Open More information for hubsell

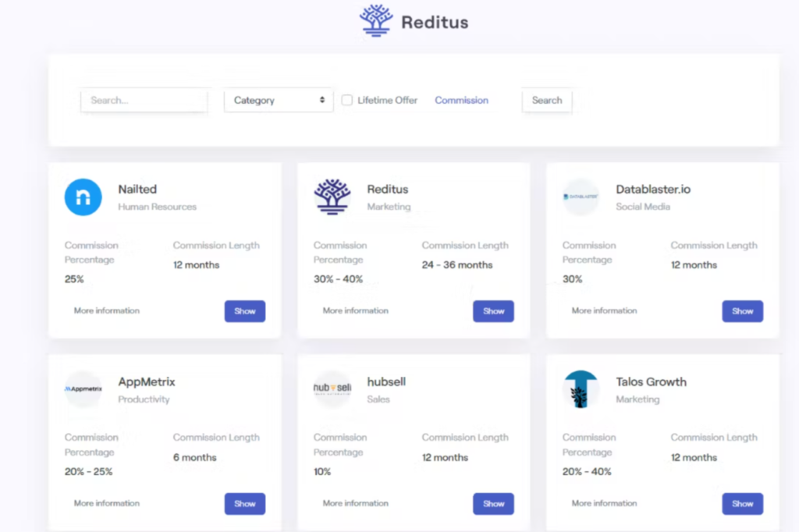coord(355,503)
